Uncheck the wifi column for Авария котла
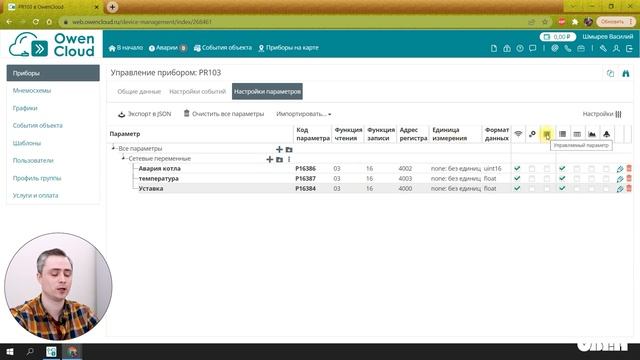 click(x=517, y=168)
